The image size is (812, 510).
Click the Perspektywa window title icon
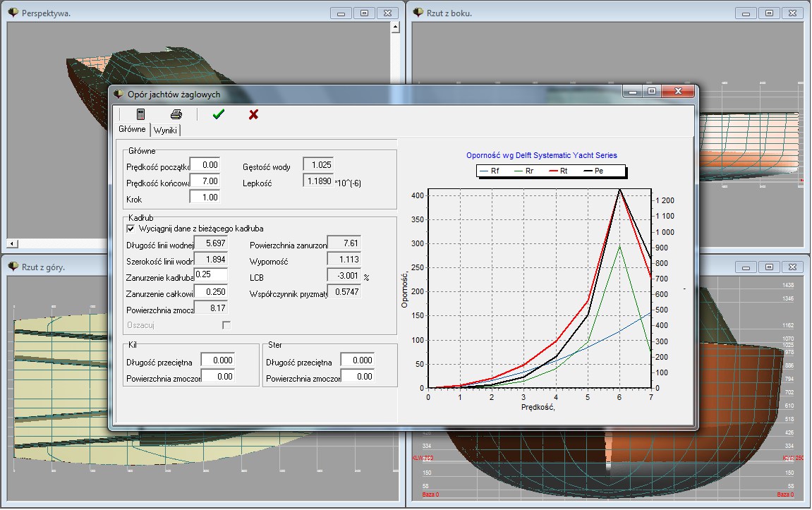pos(13,13)
